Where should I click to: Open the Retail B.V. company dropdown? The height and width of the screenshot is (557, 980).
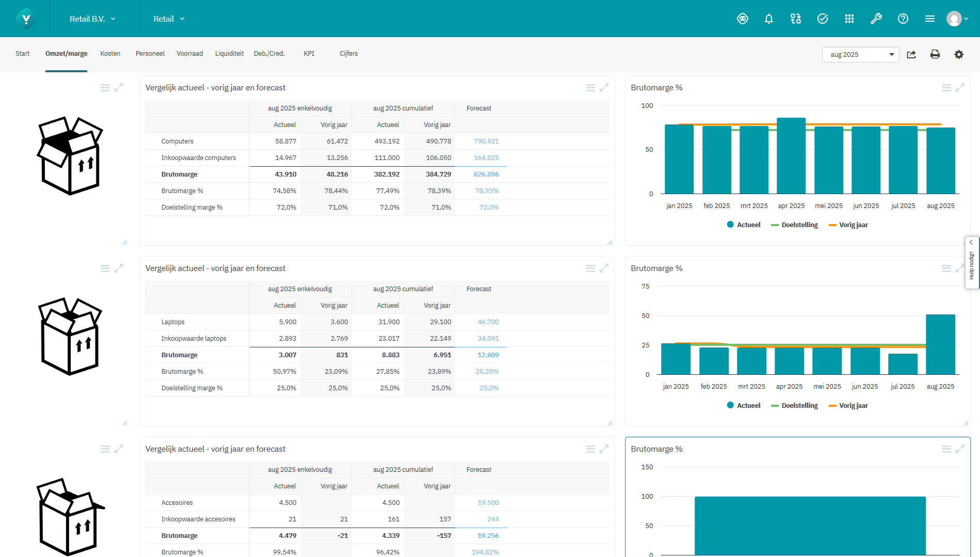92,18
